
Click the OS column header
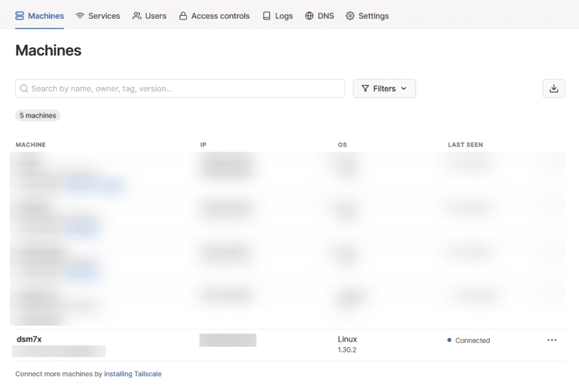342,145
